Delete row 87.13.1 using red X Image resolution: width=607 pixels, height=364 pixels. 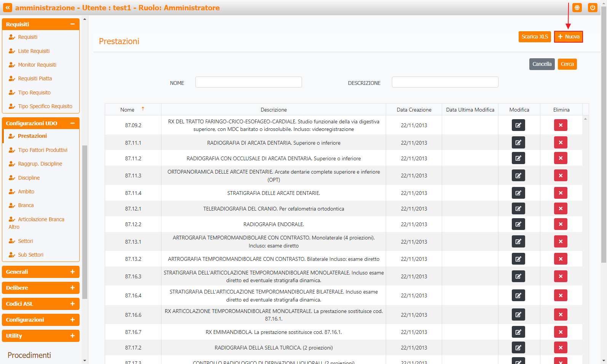(561, 242)
